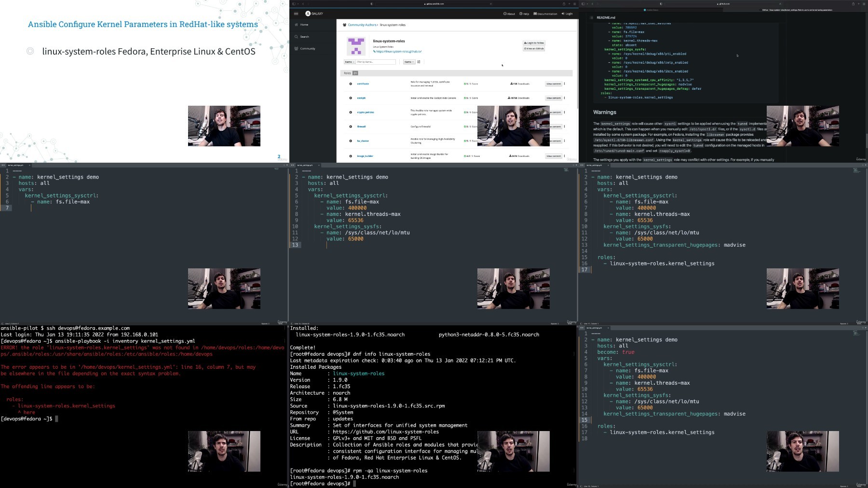Open the certificate role link
Viewport: 868px width, 488px height.
click(363, 84)
